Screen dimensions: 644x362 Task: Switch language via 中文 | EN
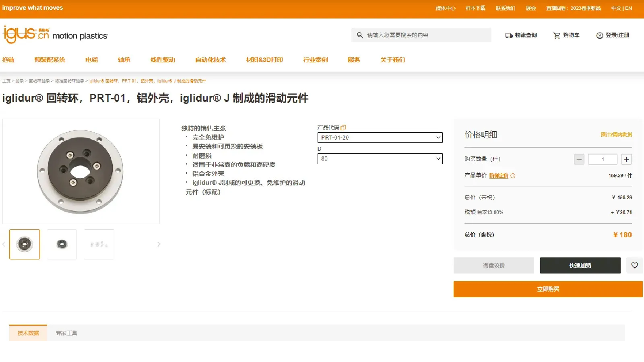[x=621, y=8]
